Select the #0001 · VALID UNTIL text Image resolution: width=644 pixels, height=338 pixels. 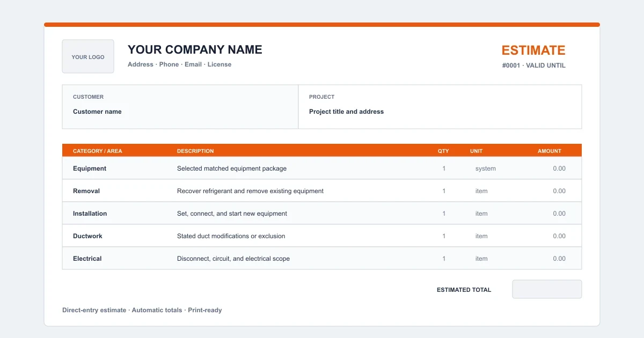click(533, 65)
